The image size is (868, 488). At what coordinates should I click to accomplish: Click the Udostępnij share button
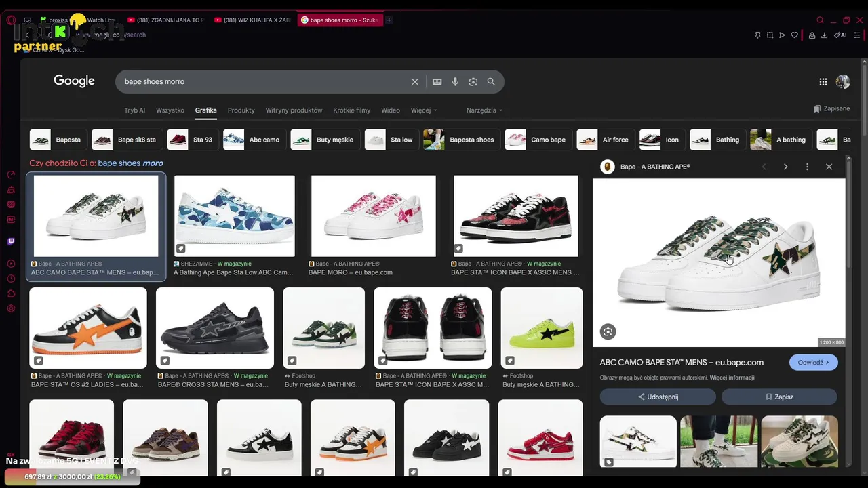658,396
